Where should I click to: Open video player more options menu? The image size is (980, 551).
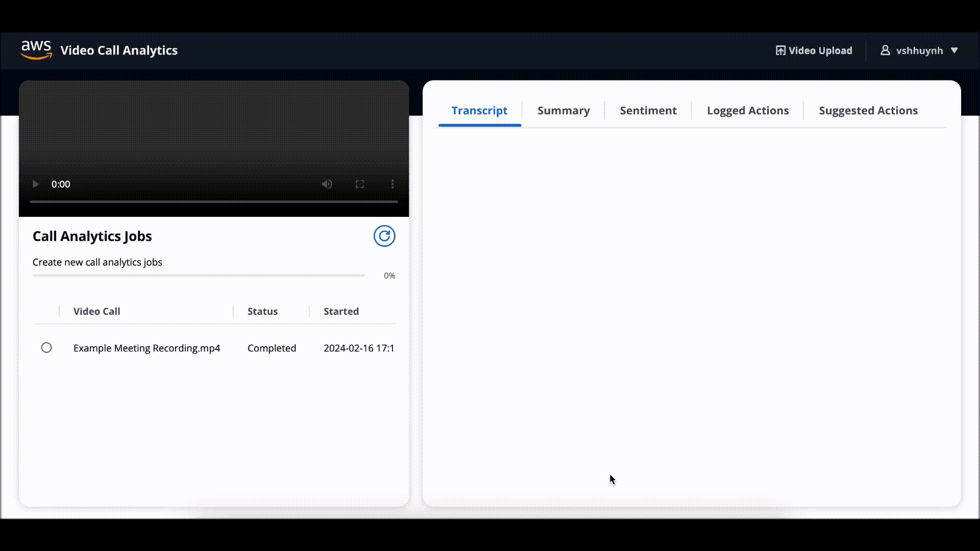(x=393, y=184)
